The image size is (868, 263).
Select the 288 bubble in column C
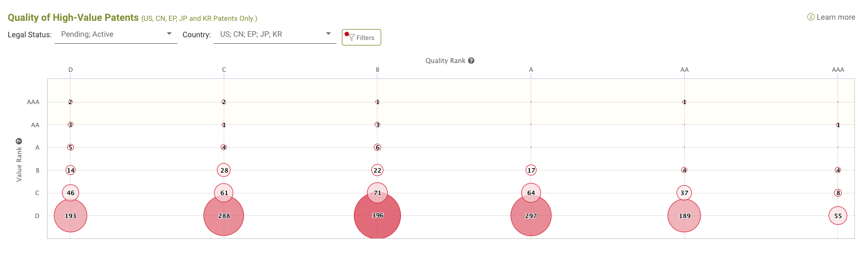coord(224,216)
